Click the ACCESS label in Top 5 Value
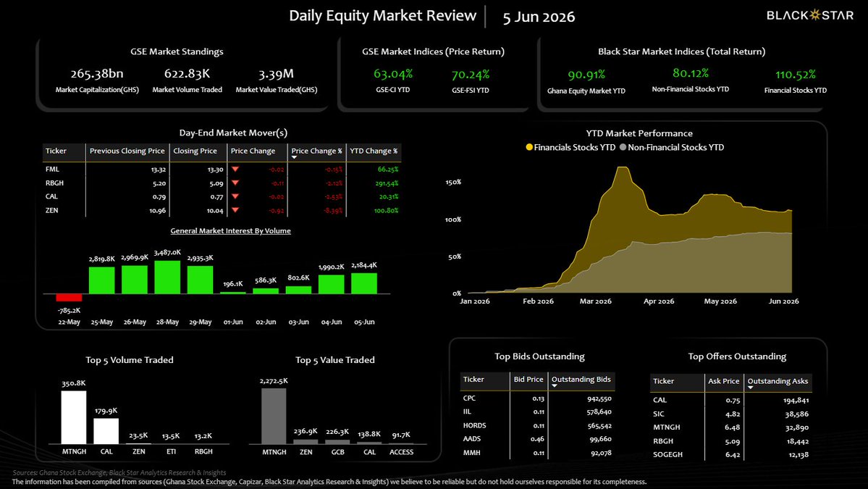 401,452
